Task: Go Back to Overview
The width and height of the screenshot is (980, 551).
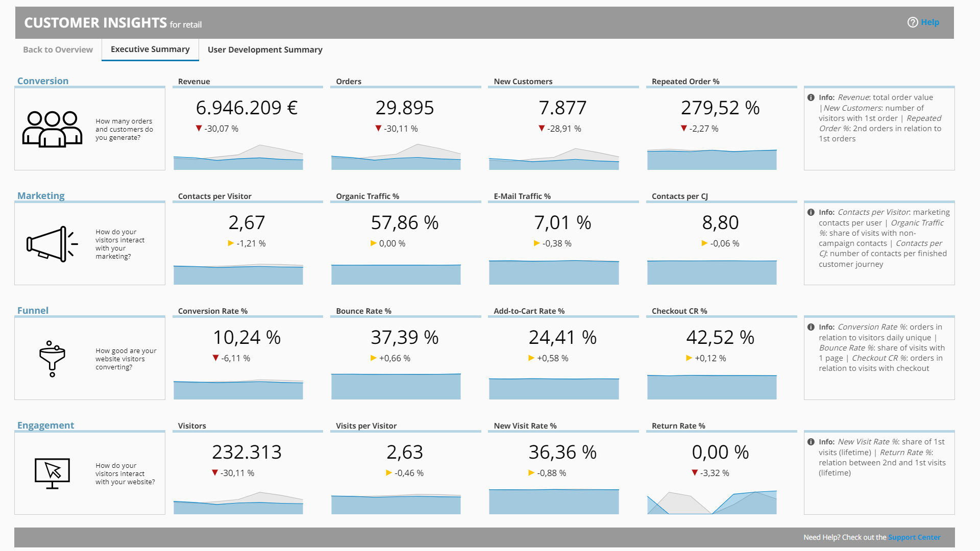Action: tap(58, 49)
